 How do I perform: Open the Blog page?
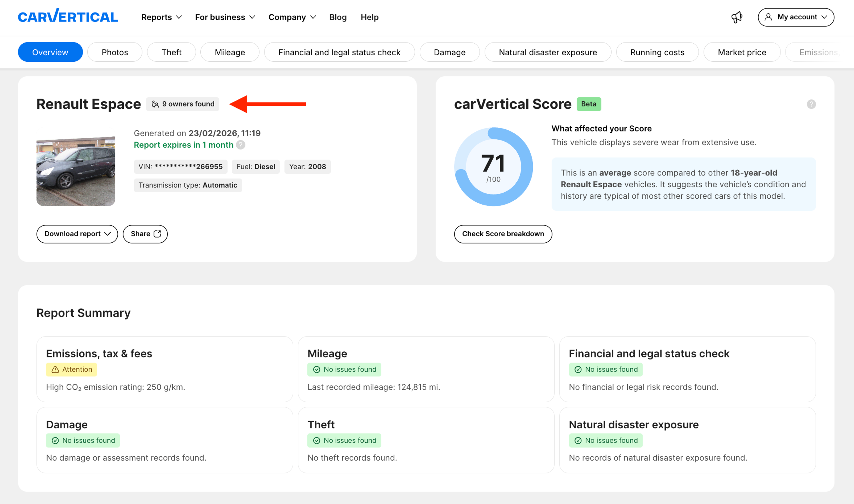pyautogui.click(x=338, y=17)
